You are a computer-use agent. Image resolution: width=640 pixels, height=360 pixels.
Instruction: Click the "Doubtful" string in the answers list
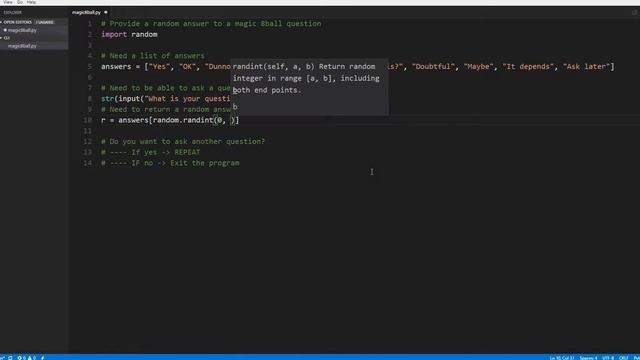pos(433,67)
